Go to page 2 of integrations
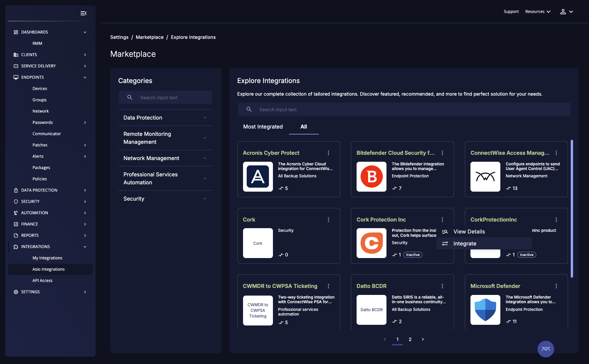Screen dimensions: 589x364 click(410, 339)
